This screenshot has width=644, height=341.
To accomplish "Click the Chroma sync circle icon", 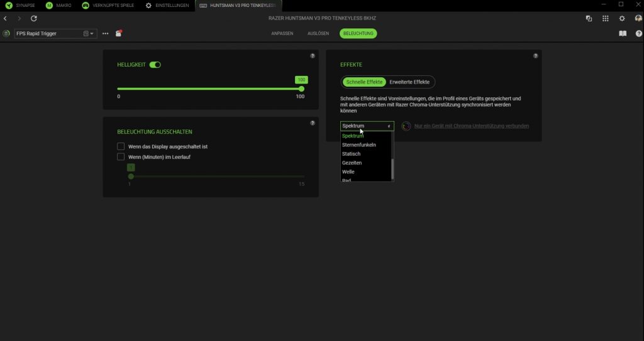I will tap(406, 126).
